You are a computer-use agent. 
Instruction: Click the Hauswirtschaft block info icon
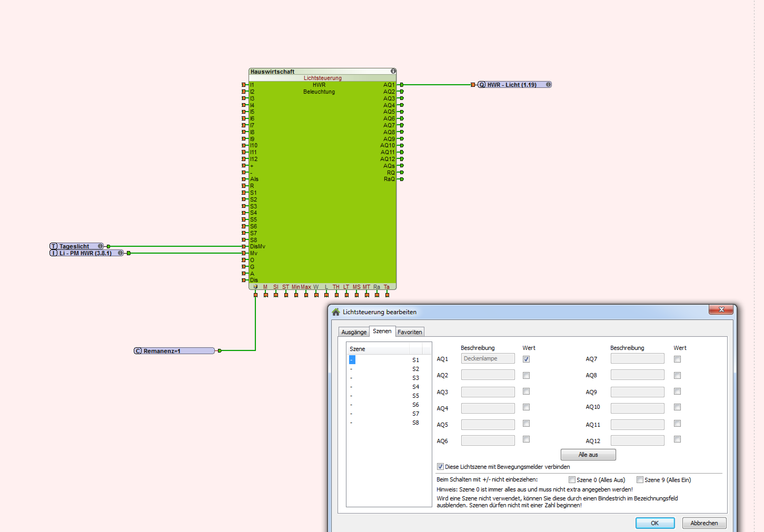coord(393,71)
